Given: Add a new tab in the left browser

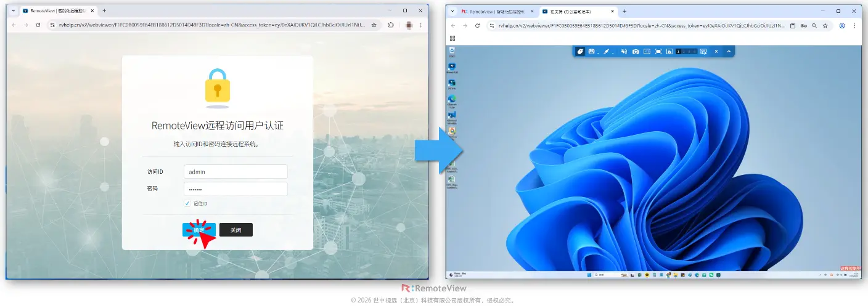Looking at the screenshot, I should pyautogui.click(x=104, y=11).
